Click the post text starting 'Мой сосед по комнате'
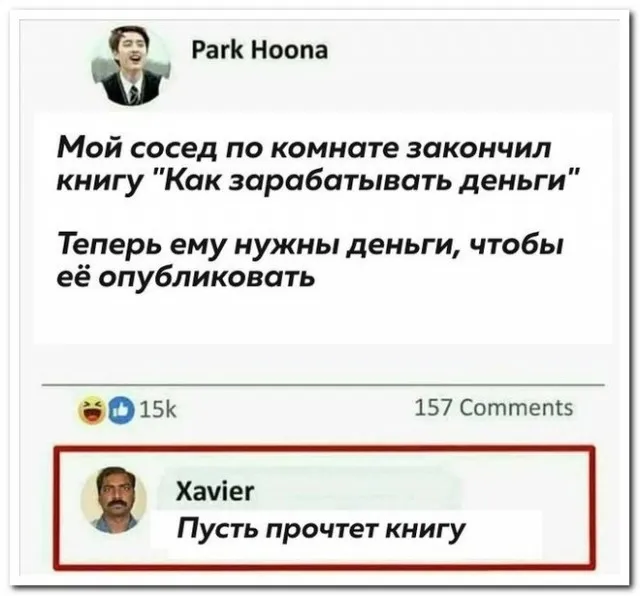Image resolution: width=640 pixels, height=596 pixels. point(316,164)
